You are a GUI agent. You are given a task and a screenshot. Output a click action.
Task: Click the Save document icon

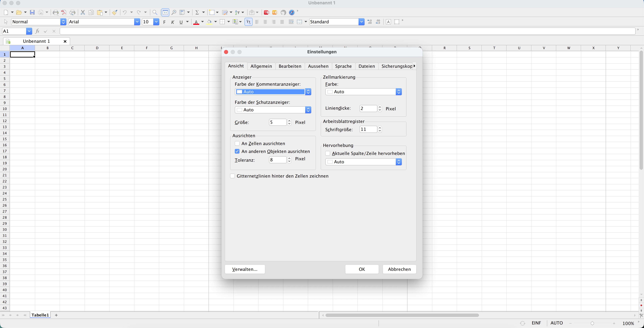pyautogui.click(x=32, y=13)
